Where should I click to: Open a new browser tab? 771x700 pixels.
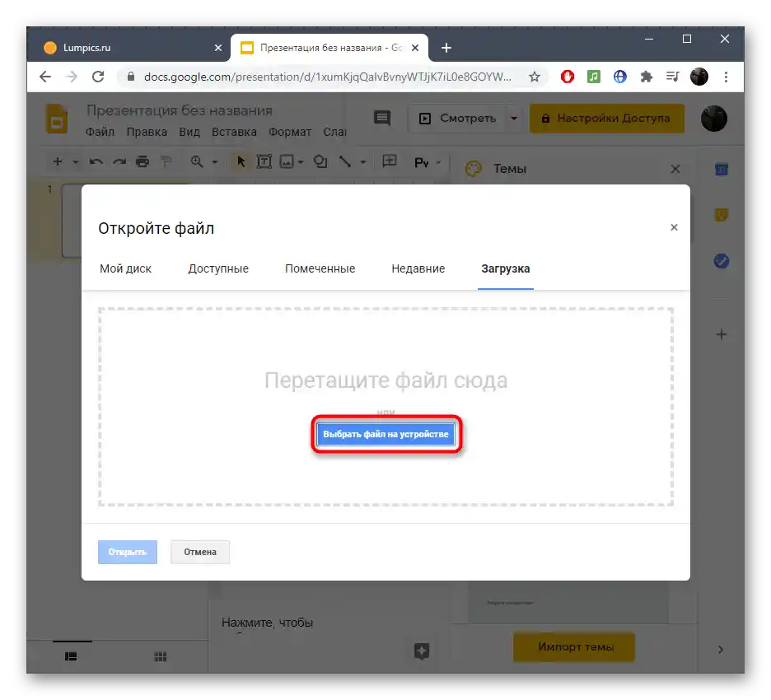tap(446, 48)
